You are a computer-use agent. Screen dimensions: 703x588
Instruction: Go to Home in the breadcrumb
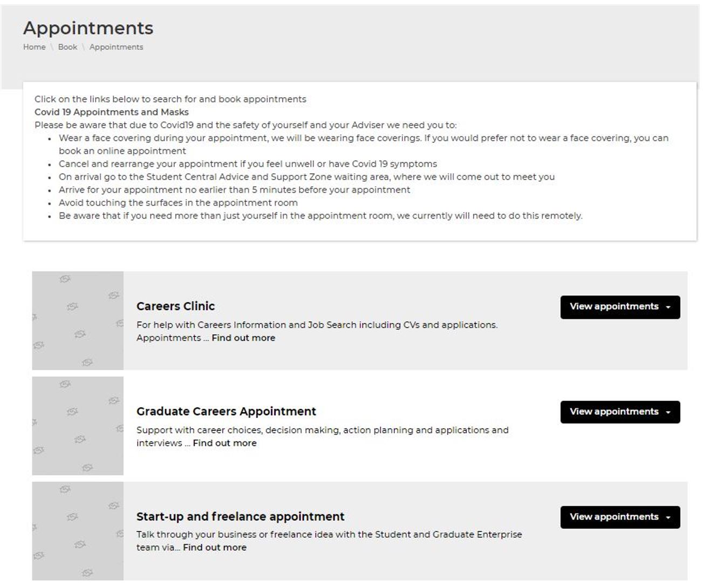(x=34, y=47)
